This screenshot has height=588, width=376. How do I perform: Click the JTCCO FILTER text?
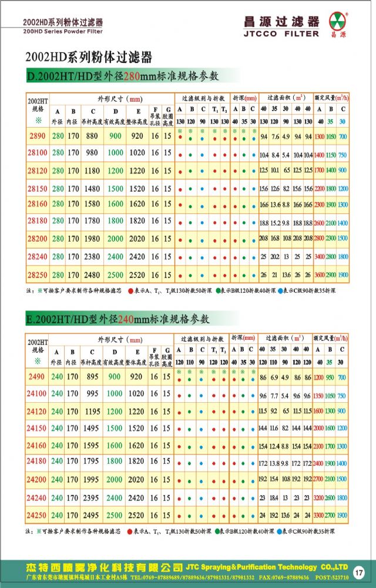click(x=281, y=34)
